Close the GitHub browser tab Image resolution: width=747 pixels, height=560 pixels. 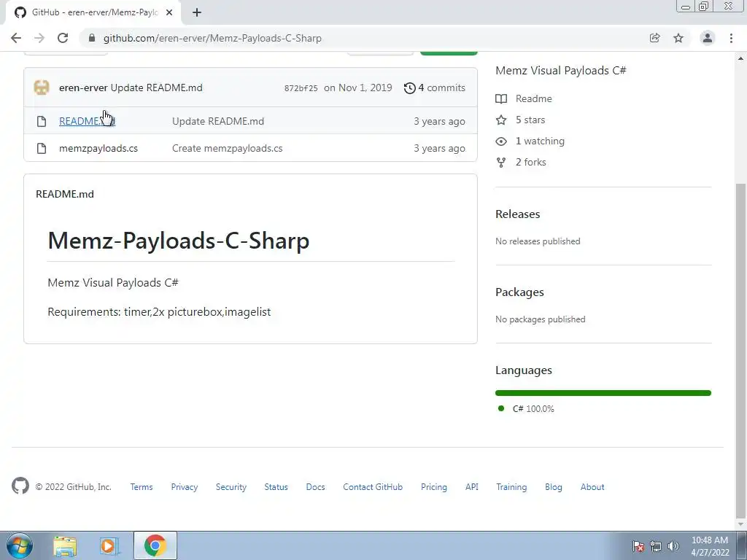pos(169,12)
